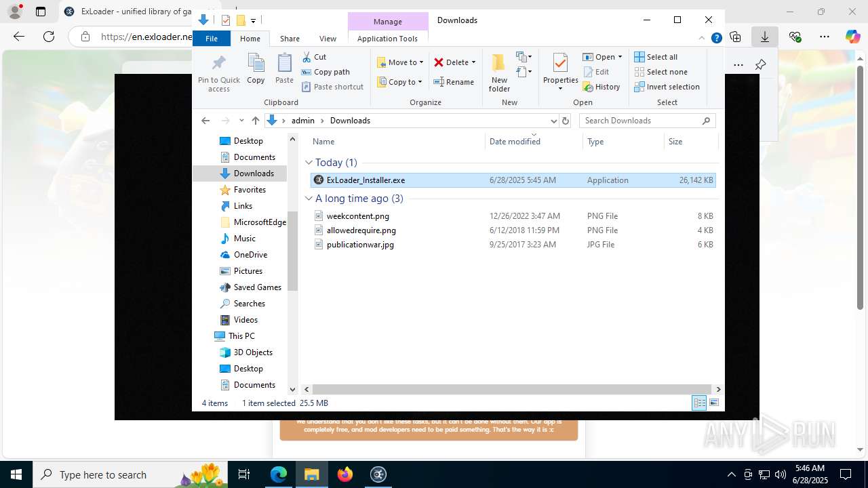Open recent locations dropdown
The width and height of the screenshot is (868, 488).
pos(241,121)
